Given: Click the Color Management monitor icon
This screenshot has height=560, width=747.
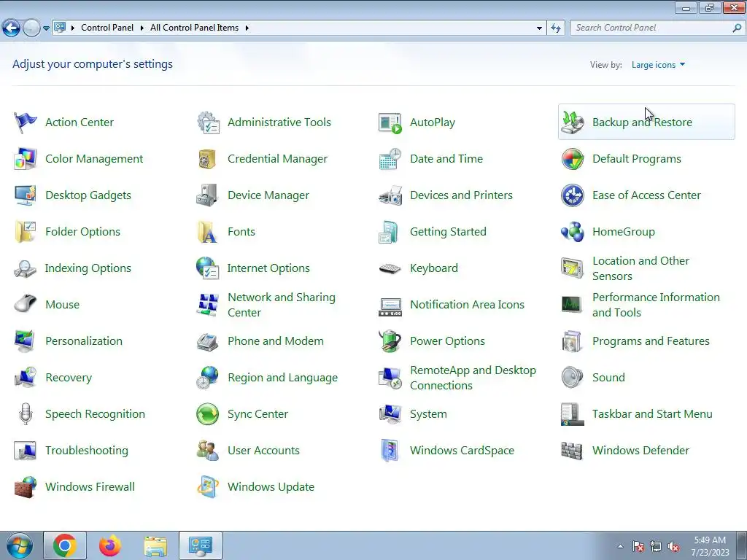Looking at the screenshot, I should tap(26, 159).
